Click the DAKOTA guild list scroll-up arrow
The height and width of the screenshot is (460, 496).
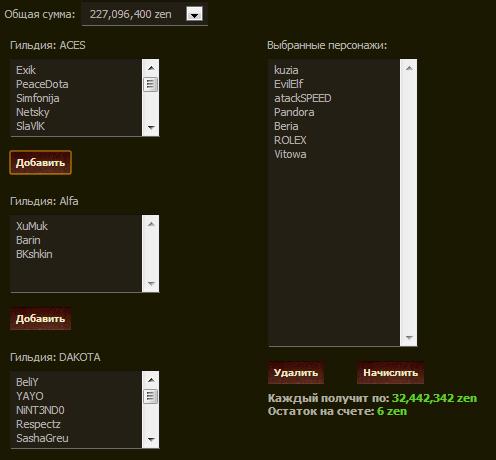coord(151,380)
